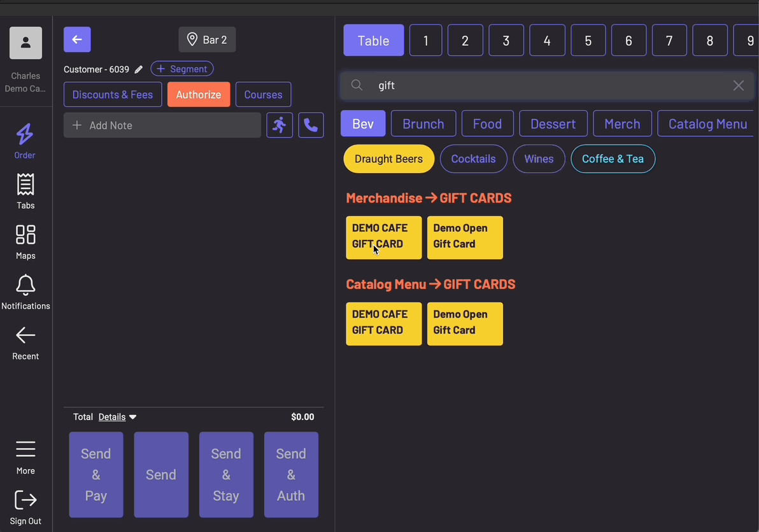
Task: Switch to the Brunch menu tab
Action: [423, 124]
